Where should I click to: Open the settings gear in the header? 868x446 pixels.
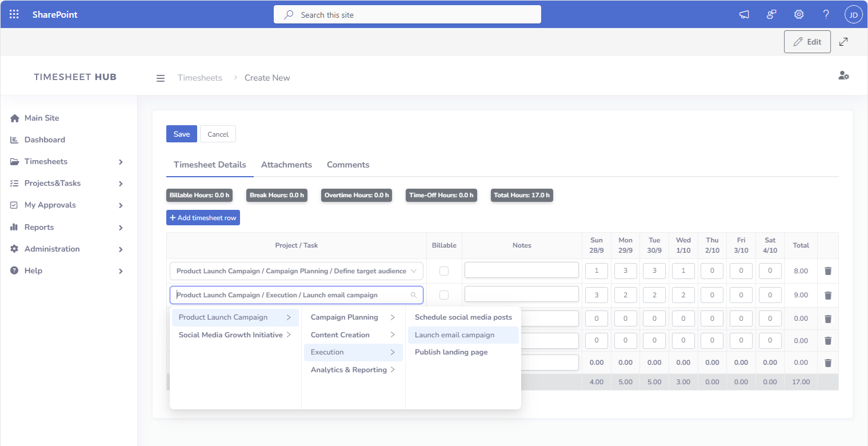(x=799, y=15)
